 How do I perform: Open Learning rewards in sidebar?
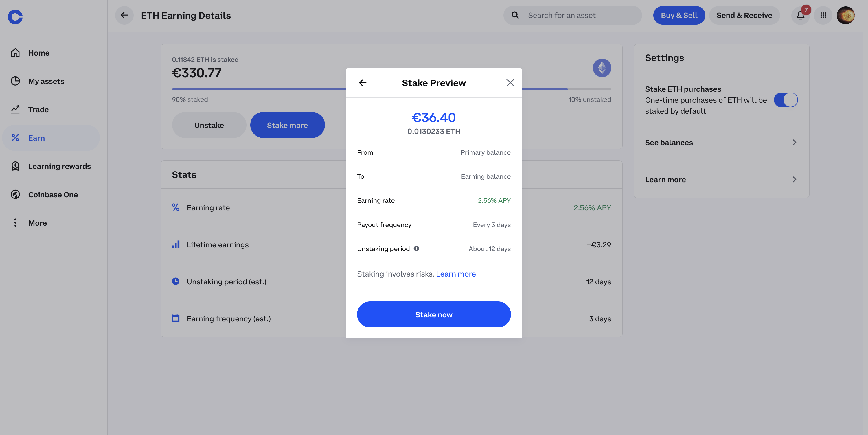(x=59, y=167)
